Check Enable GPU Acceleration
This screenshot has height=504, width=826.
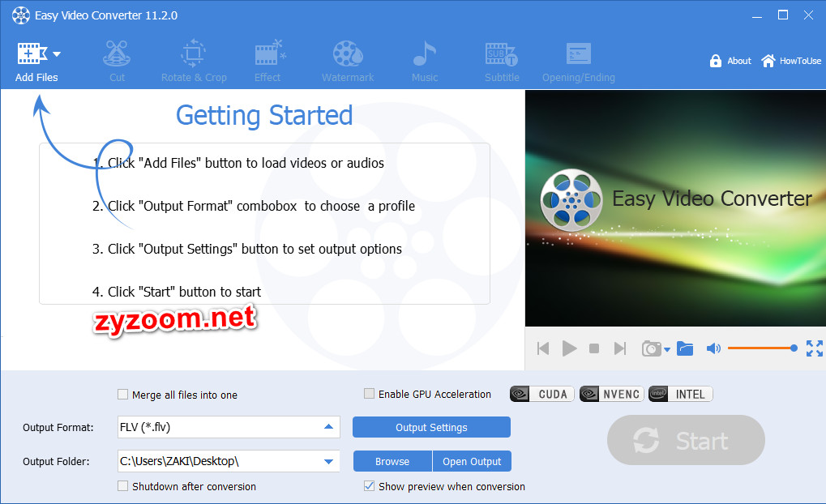click(x=370, y=394)
